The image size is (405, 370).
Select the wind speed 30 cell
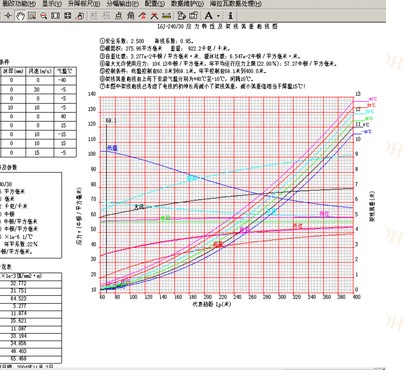click(x=37, y=89)
